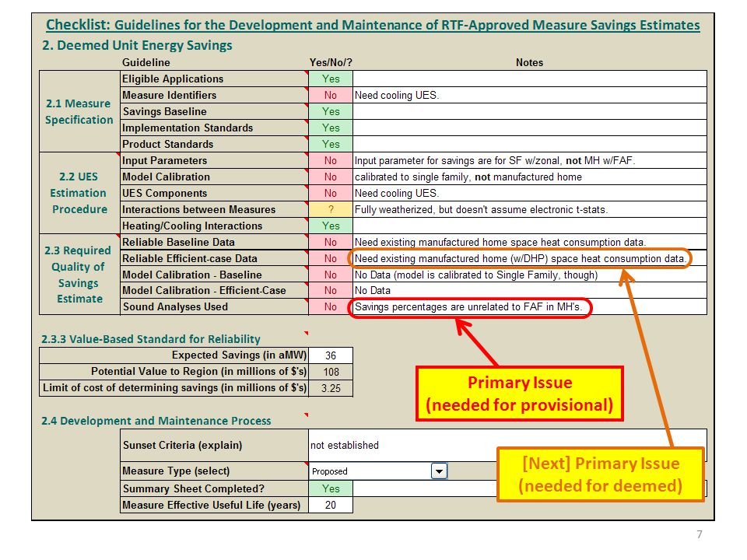Click the Summary Sheet Completed Yes cell
This screenshot has width=747, height=560.
tap(331, 489)
